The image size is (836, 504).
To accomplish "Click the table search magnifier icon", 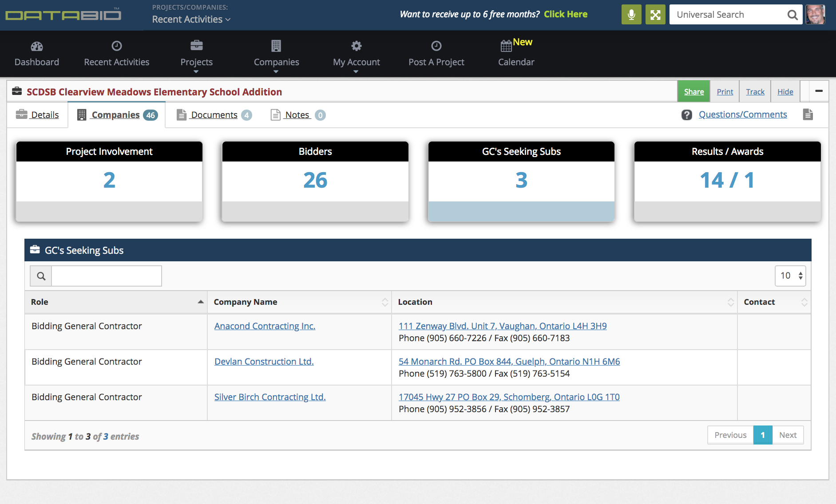I will point(41,276).
